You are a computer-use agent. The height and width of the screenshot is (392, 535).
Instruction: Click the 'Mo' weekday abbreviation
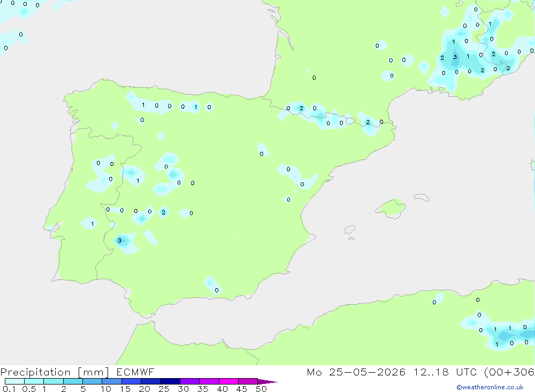click(314, 372)
